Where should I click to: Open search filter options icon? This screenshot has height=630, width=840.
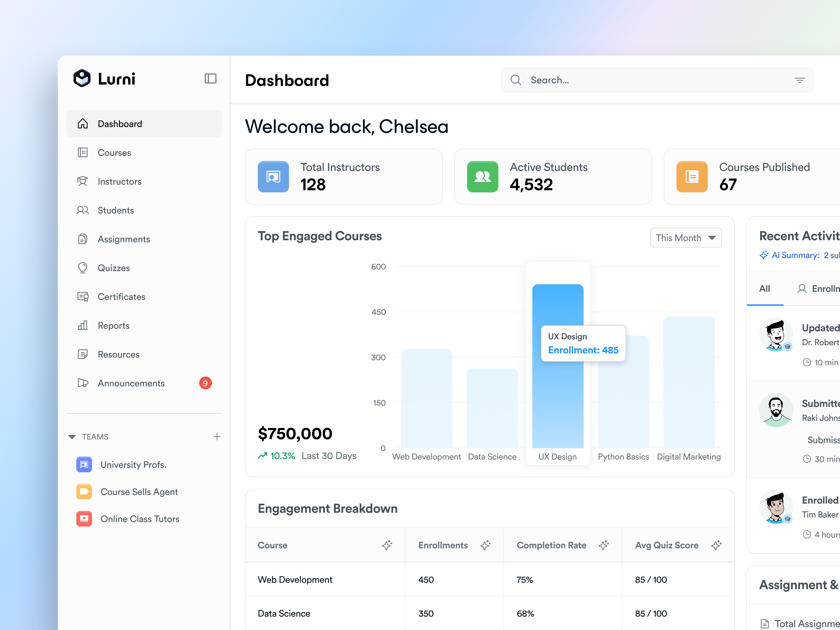tap(800, 80)
